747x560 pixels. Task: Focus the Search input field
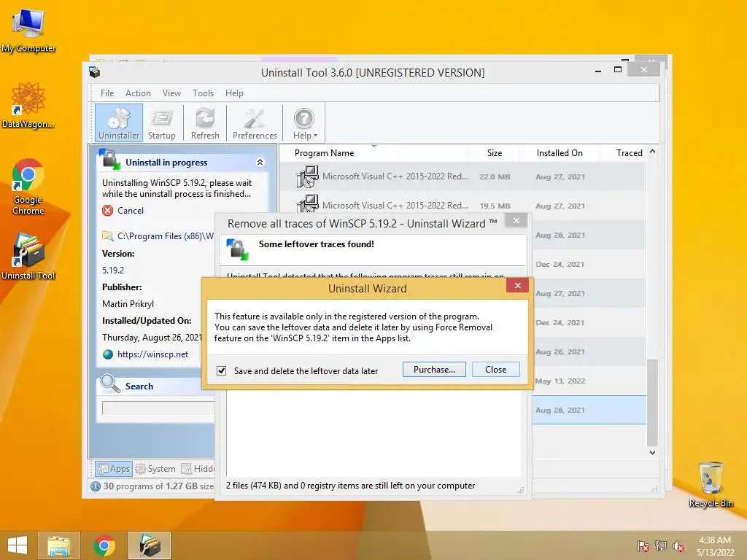[158, 408]
